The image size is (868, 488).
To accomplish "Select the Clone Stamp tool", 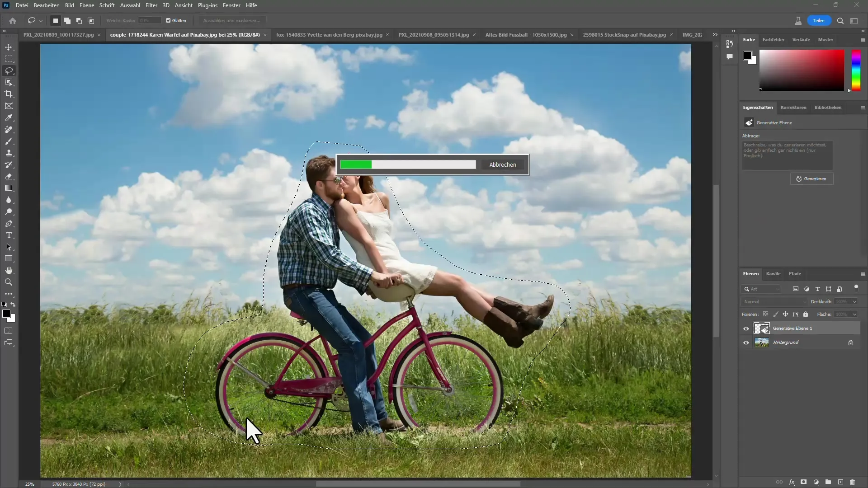I will [x=9, y=153].
